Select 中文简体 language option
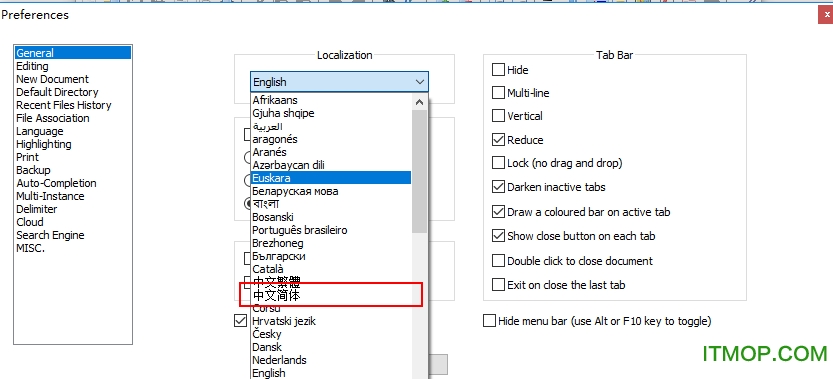Screen dimensions: 833x379 pos(331,296)
